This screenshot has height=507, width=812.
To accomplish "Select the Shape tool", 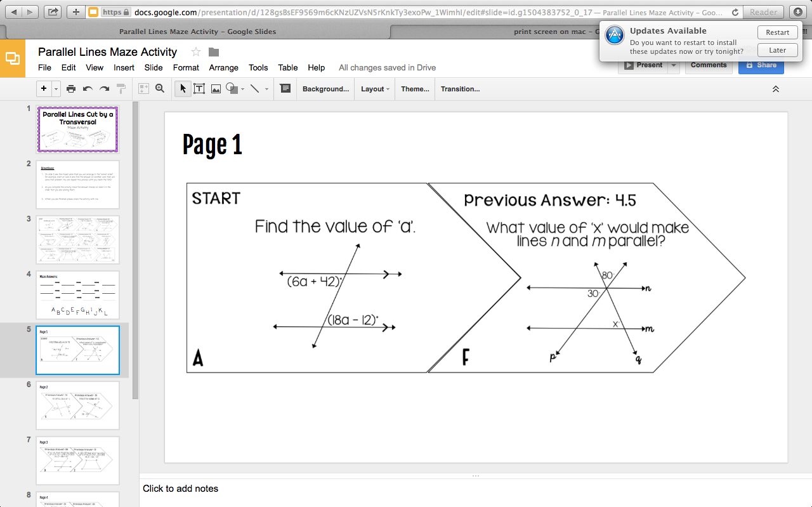I will pyautogui.click(x=231, y=89).
